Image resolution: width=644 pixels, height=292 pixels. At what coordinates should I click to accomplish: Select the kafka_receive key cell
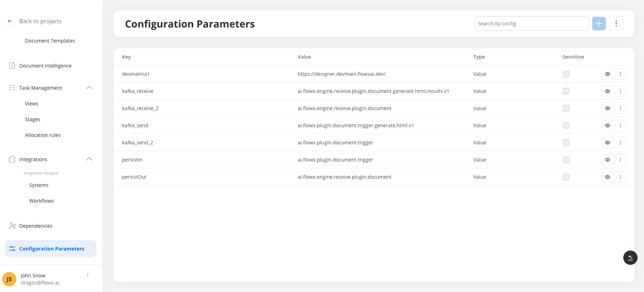point(138,91)
